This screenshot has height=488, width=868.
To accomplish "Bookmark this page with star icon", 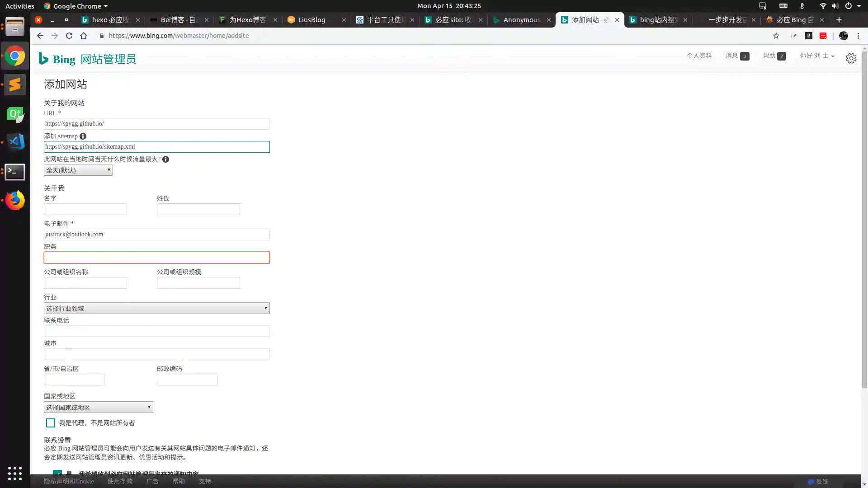I will (776, 36).
